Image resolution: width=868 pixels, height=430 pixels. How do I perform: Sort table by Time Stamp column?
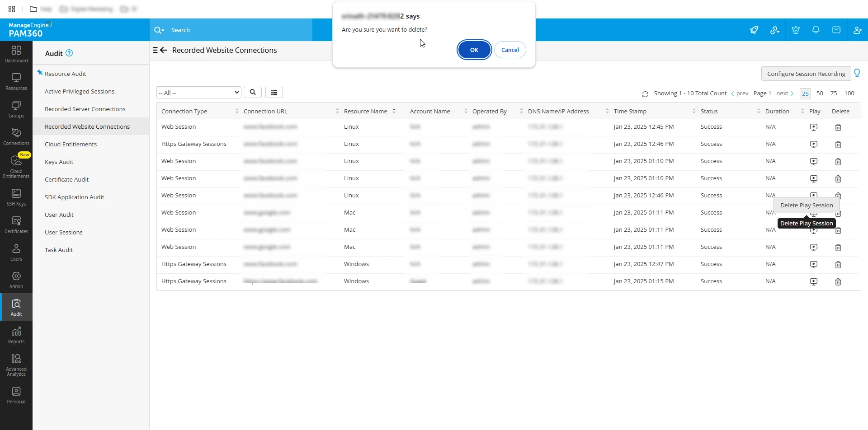click(630, 112)
